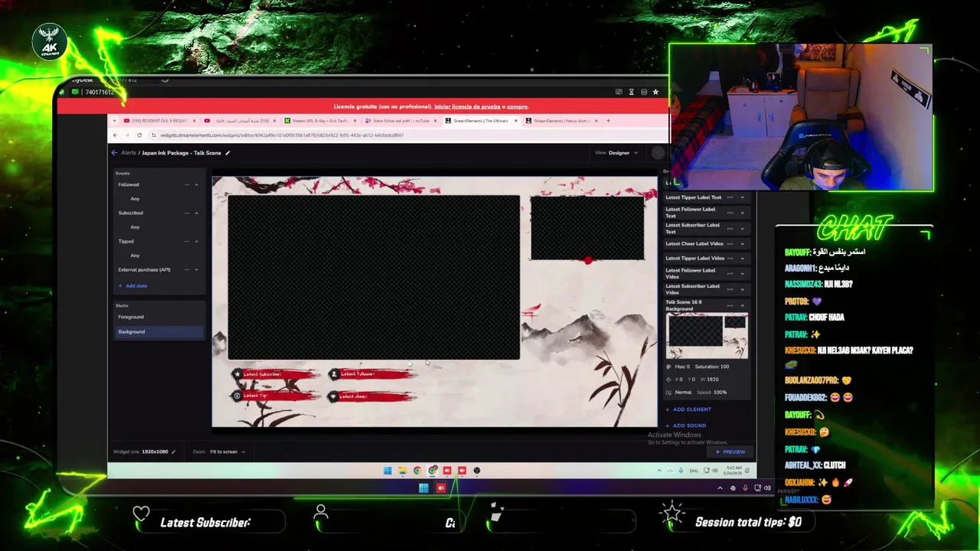
Task: Collapse Talk Scene 16 9 Background element
Action: point(742,305)
